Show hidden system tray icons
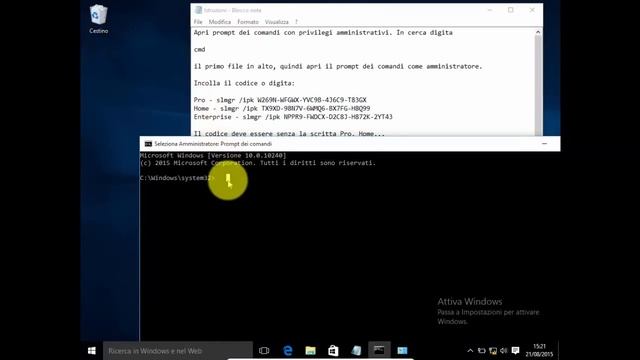640x360 pixels. pyautogui.click(x=470, y=351)
